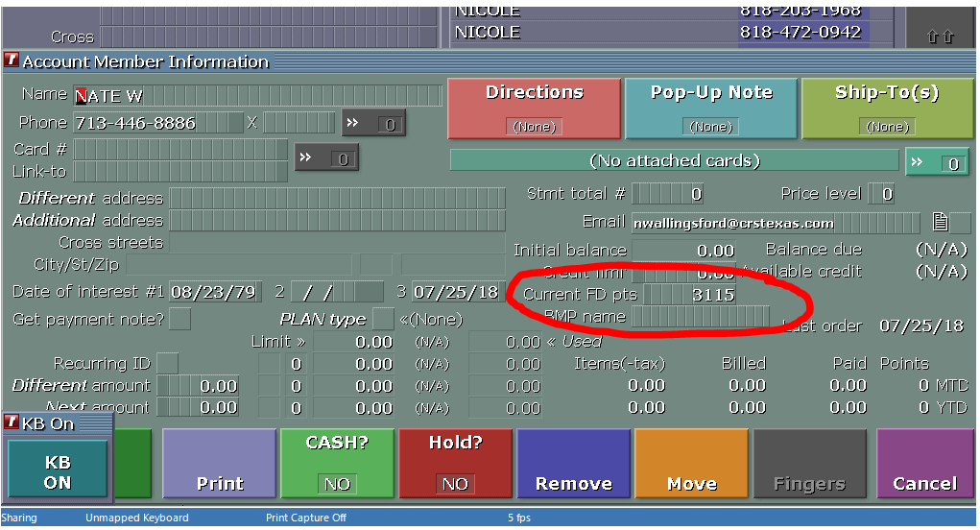
Task: Click the Current FD pts 3115 field
Action: coord(689,295)
